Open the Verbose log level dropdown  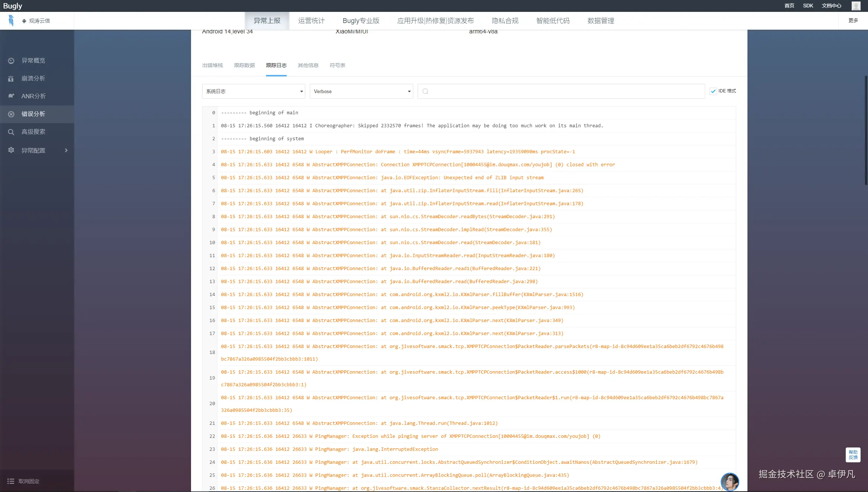pyautogui.click(x=361, y=91)
